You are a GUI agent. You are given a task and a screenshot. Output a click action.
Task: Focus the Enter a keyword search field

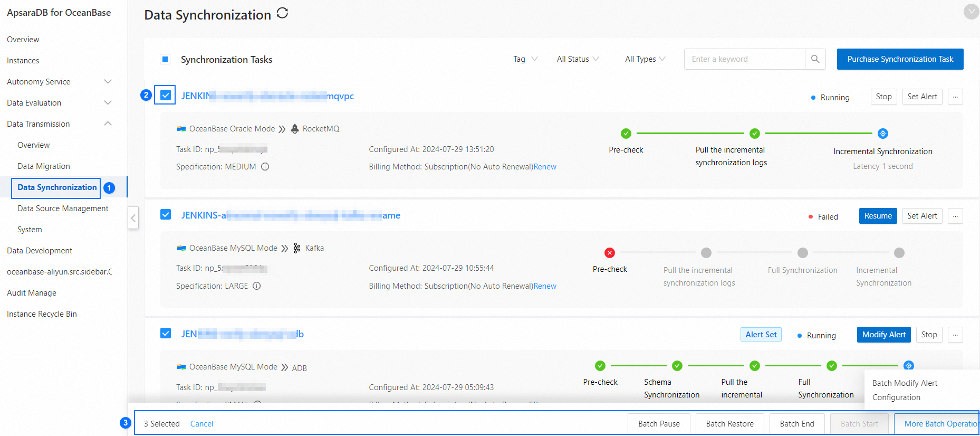[x=744, y=59]
